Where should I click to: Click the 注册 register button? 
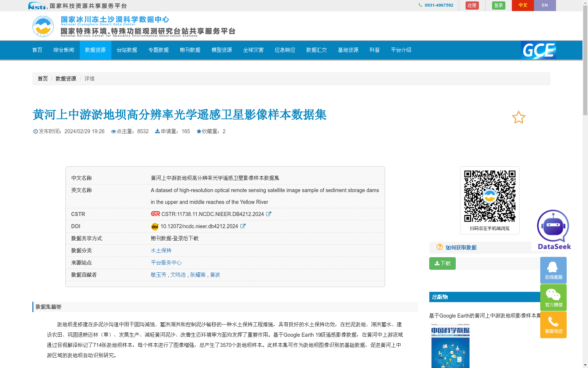472,6
